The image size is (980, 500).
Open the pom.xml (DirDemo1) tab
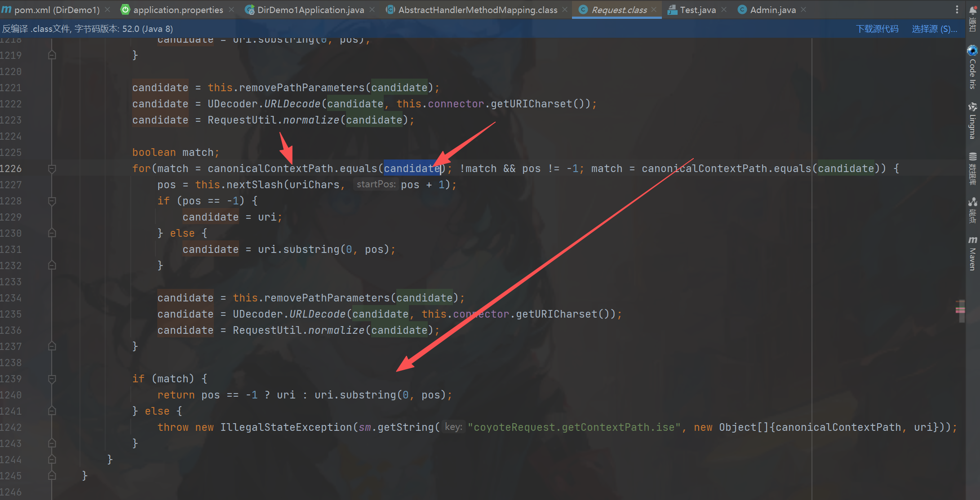click(x=56, y=10)
